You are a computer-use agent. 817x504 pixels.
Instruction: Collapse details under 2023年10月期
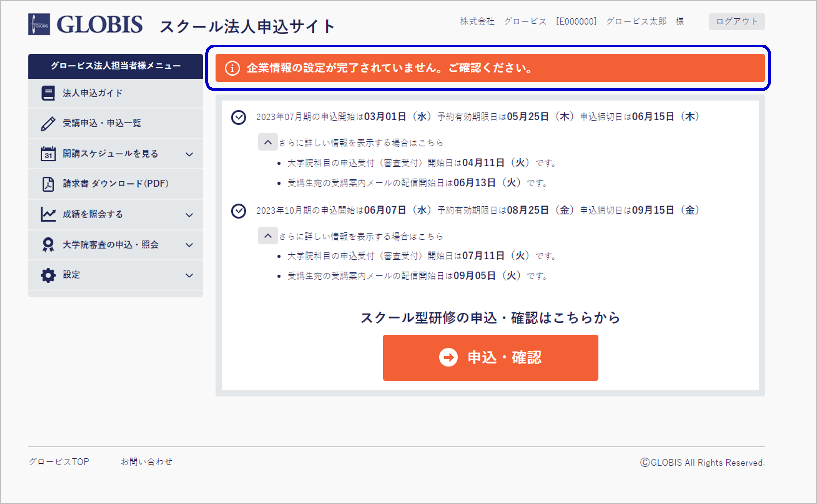(x=268, y=236)
